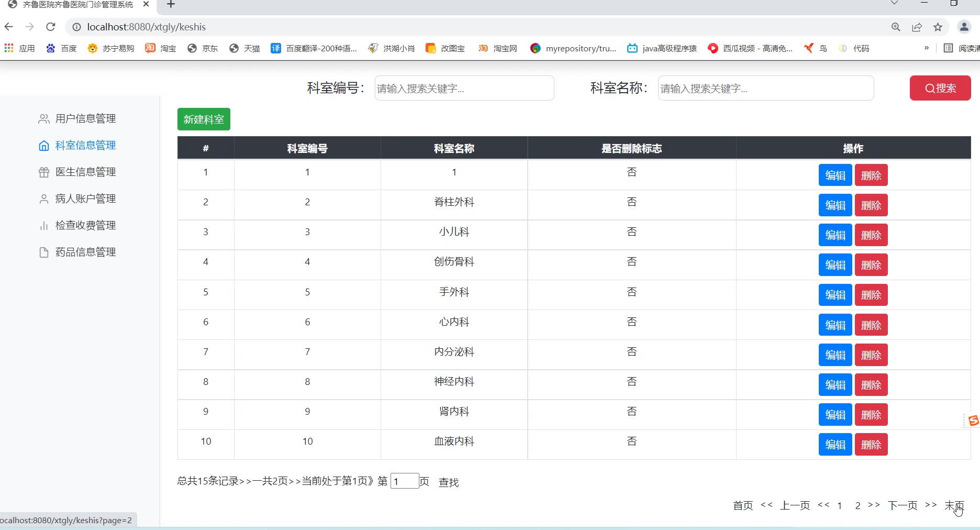Click the site info icon beside the URL
This screenshot has width=980, height=530.
pos(76,27)
